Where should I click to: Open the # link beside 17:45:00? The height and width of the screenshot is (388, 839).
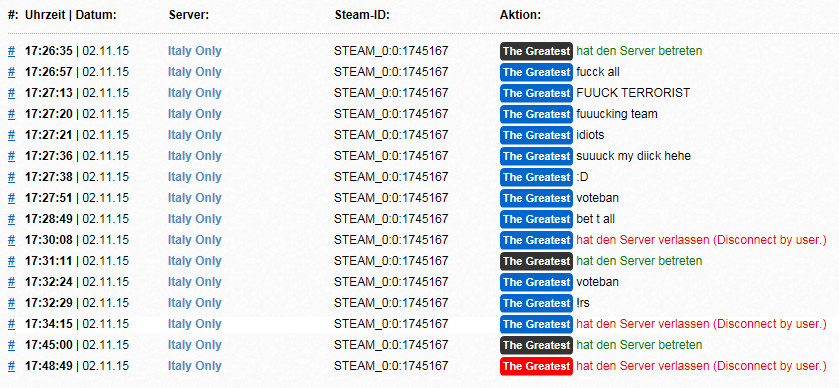(x=11, y=345)
